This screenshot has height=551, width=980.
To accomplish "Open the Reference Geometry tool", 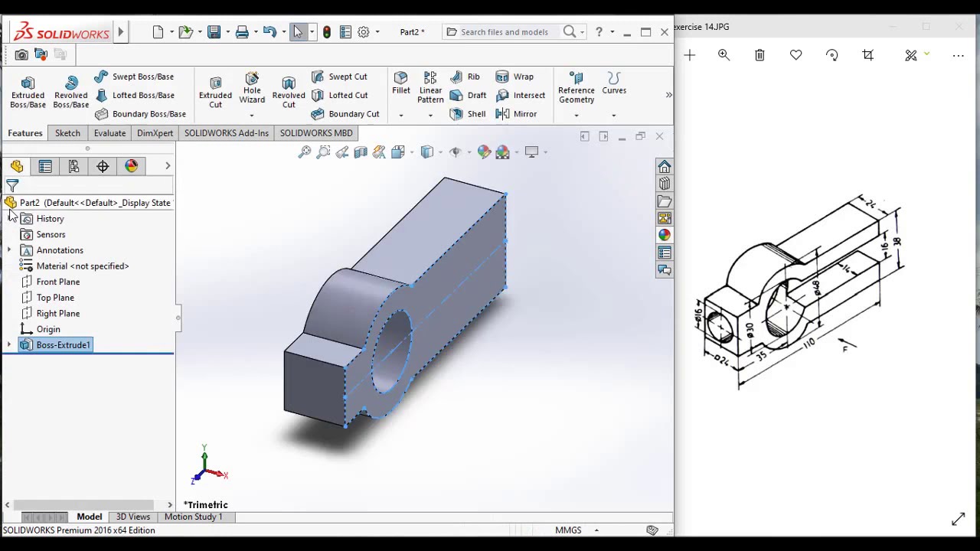I will click(x=577, y=88).
